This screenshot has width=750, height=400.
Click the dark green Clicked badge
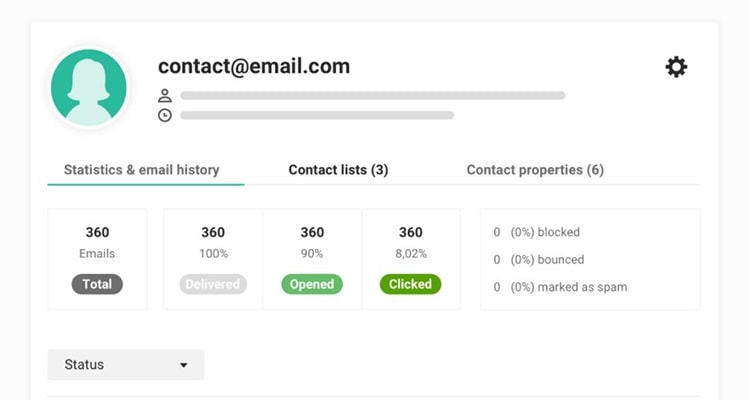point(410,284)
